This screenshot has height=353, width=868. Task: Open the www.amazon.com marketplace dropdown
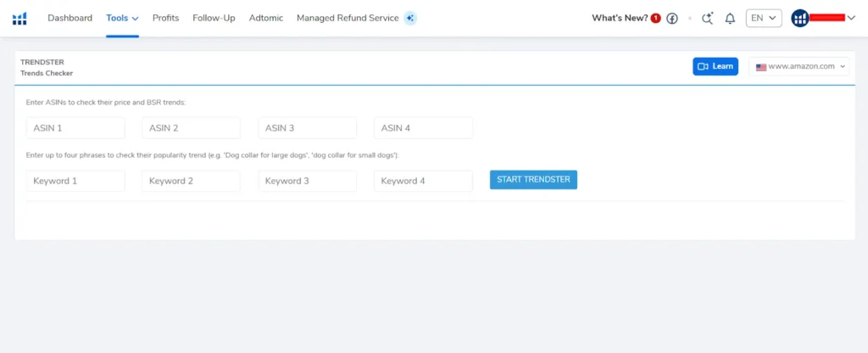point(798,66)
